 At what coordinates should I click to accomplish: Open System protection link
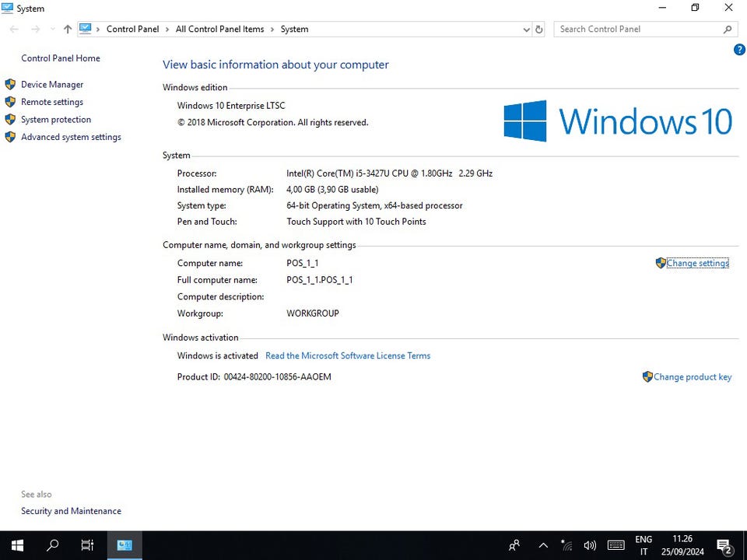click(x=56, y=120)
